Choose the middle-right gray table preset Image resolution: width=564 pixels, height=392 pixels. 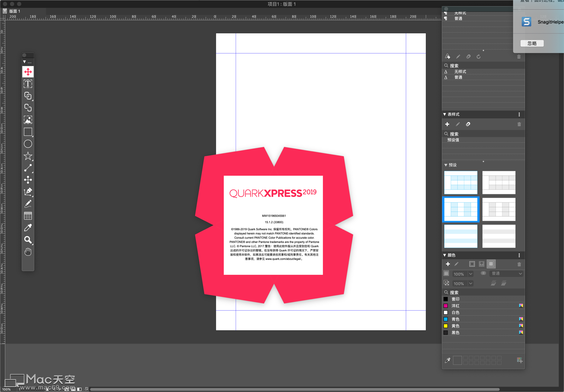499,209
